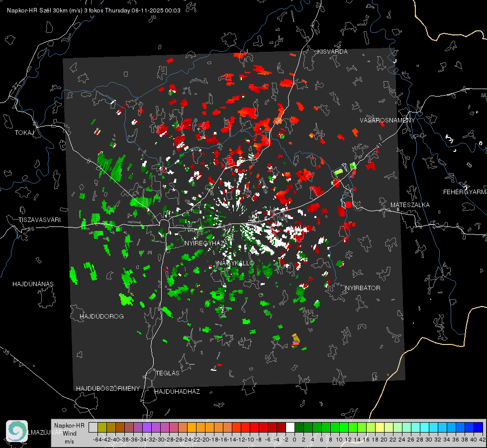
Task: Click the yellow 18–20 legend swatch
Action: [x=380, y=427]
